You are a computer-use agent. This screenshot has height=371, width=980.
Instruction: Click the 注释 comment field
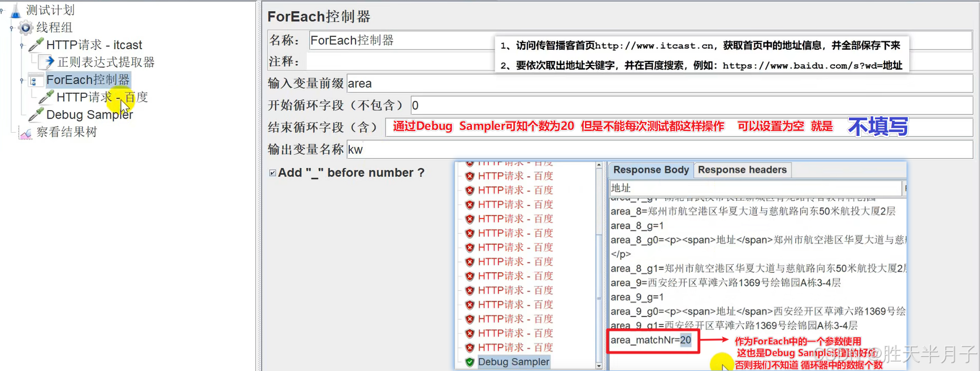point(640,61)
